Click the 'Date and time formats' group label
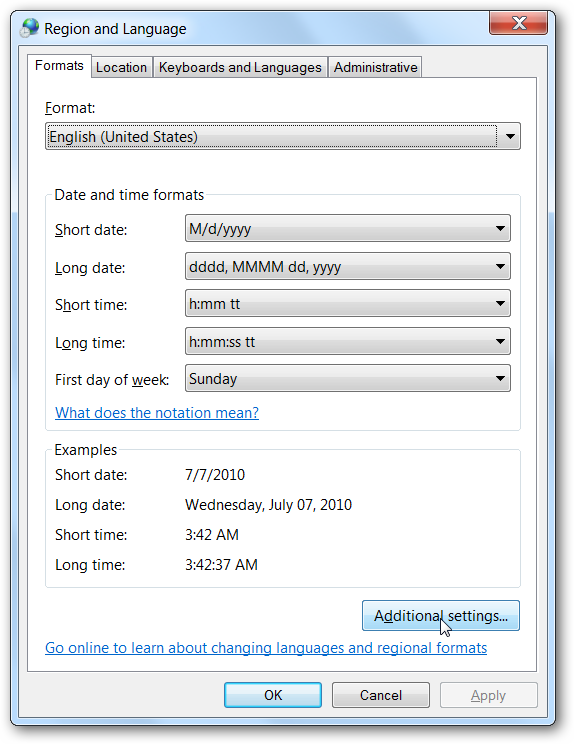574x744 pixels. [129, 195]
